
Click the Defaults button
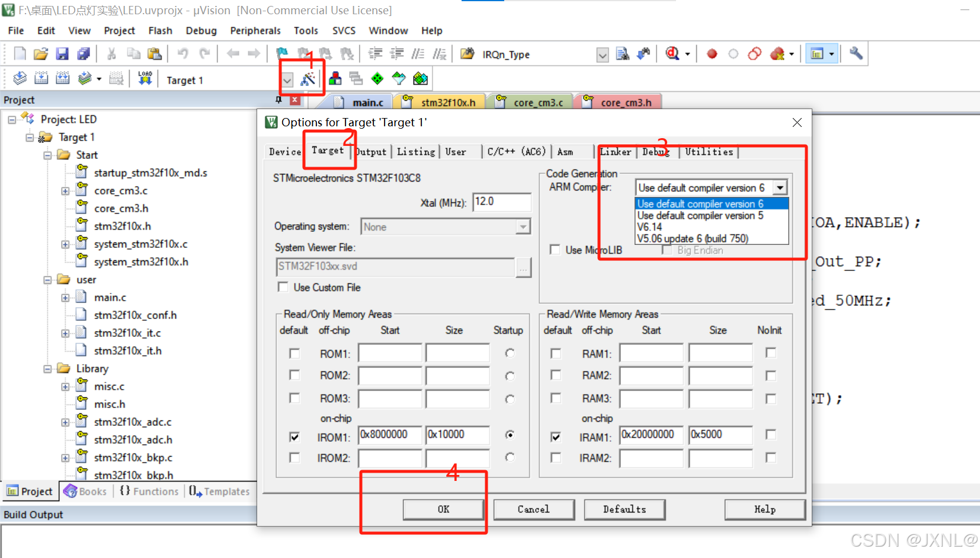coord(624,509)
